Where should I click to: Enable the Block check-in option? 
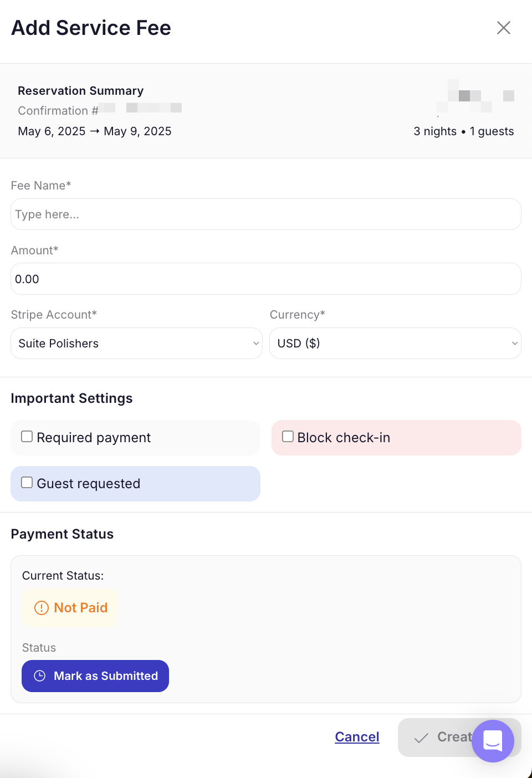point(288,436)
